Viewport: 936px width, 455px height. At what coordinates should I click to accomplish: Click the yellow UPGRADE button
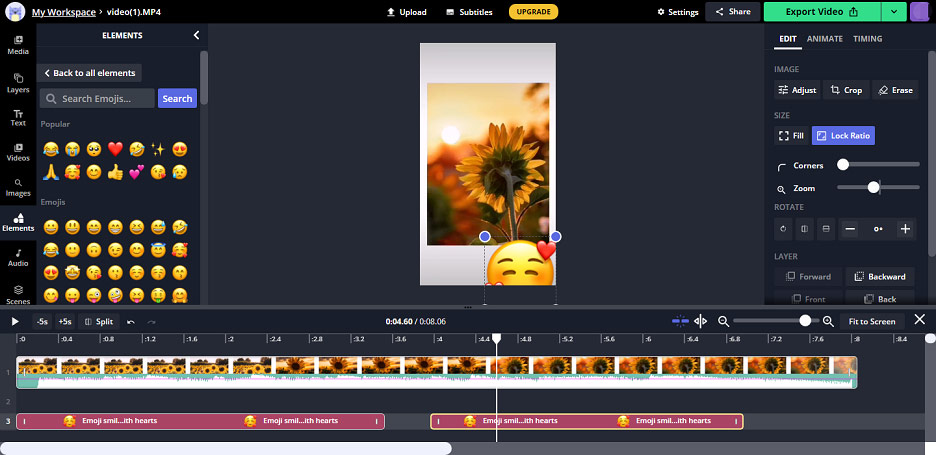pyautogui.click(x=534, y=12)
